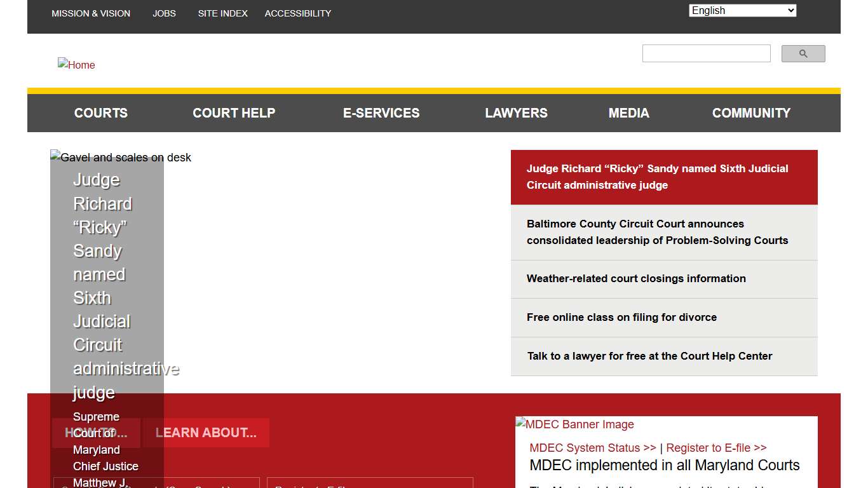The width and height of the screenshot is (868, 488).
Task: Click the MISSION & VISION link
Action: click(91, 13)
